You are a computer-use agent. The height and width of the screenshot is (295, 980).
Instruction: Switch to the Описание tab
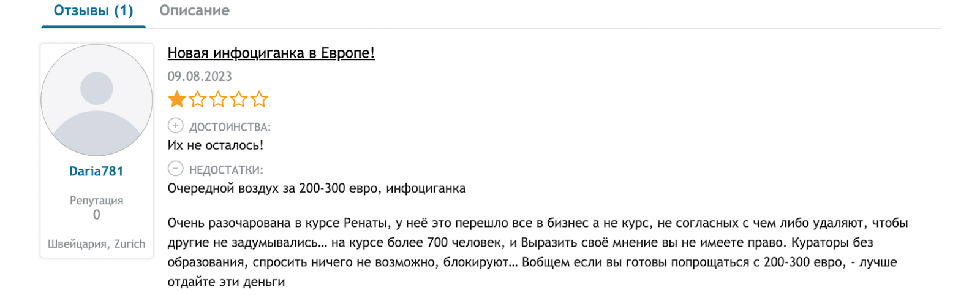(x=194, y=11)
